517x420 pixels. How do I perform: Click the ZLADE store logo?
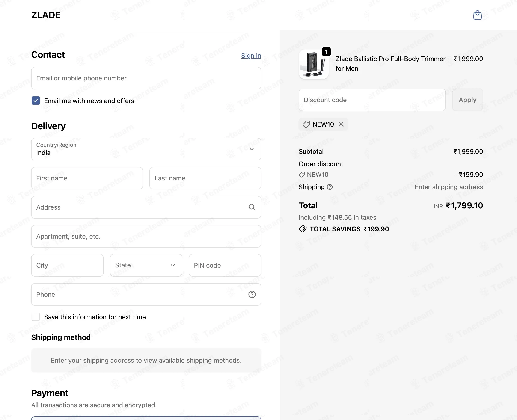point(46,15)
